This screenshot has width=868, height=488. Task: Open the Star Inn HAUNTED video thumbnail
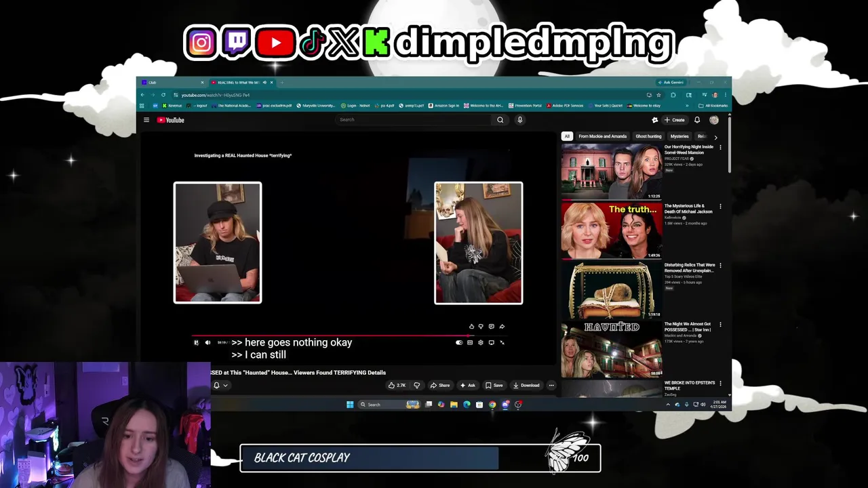click(x=612, y=348)
